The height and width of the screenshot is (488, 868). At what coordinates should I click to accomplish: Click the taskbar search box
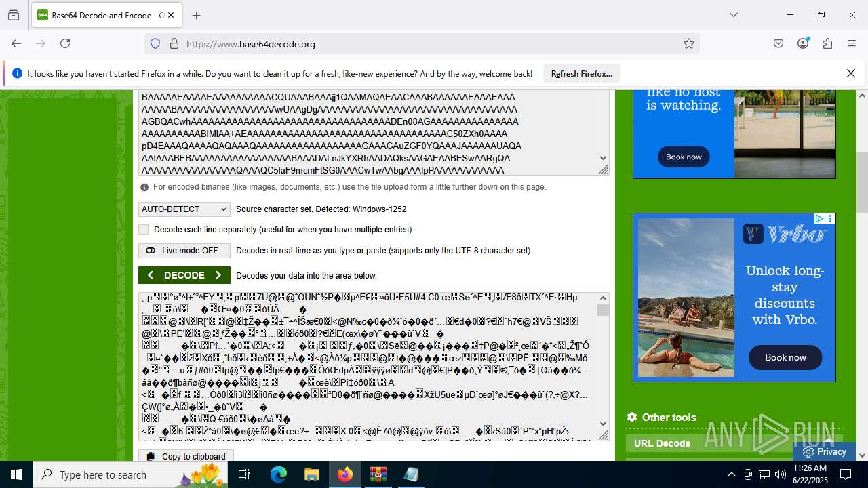click(130, 474)
